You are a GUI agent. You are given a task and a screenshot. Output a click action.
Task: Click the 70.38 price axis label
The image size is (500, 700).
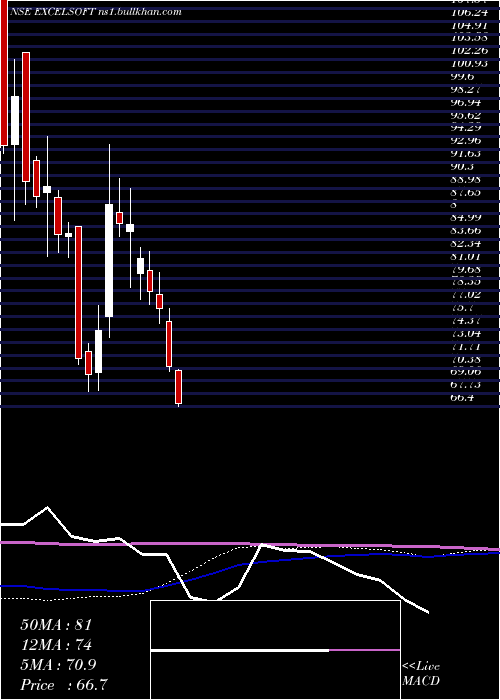tap(466, 358)
